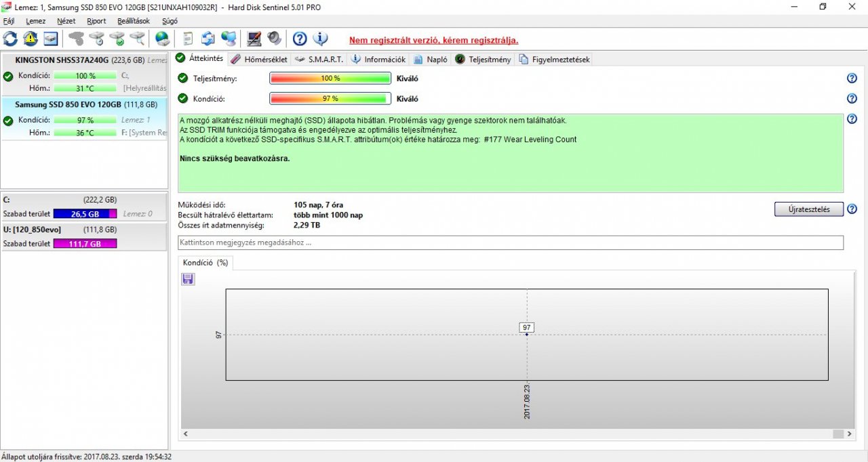Viewport: 868px width, 462px height.
Task: Switch to the Hőmérséklet tab
Action: click(260, 60)
